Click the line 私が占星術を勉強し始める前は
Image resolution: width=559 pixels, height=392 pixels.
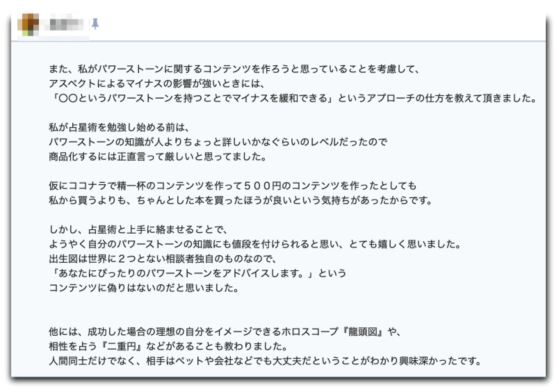click(119, 128)
